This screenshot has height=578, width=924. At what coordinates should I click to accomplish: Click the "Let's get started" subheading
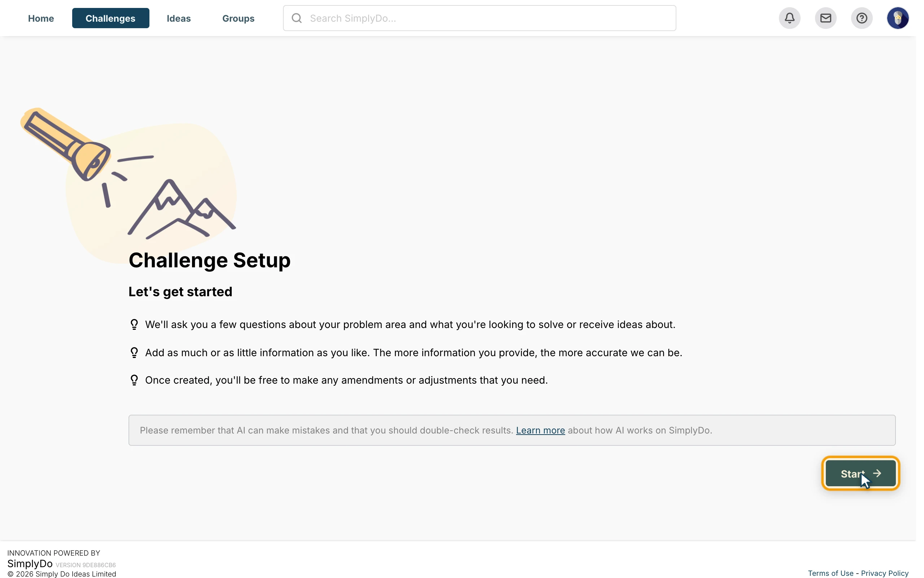[x=180, y=292]
